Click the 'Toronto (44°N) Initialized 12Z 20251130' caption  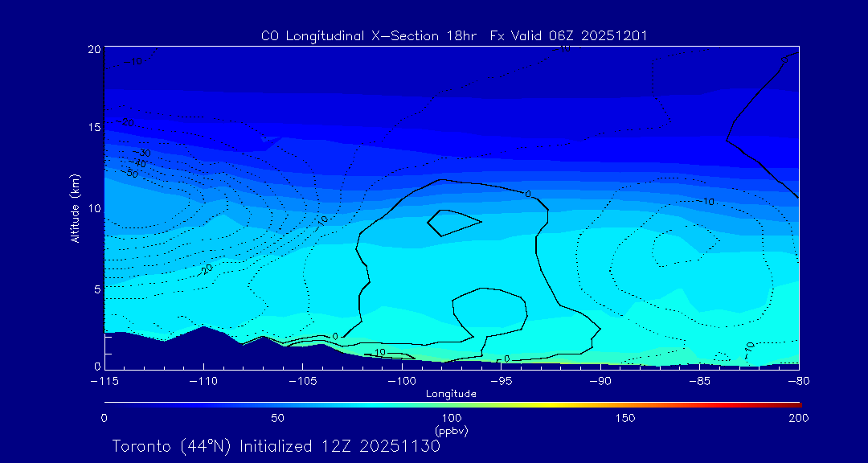[x=276, y=446]
